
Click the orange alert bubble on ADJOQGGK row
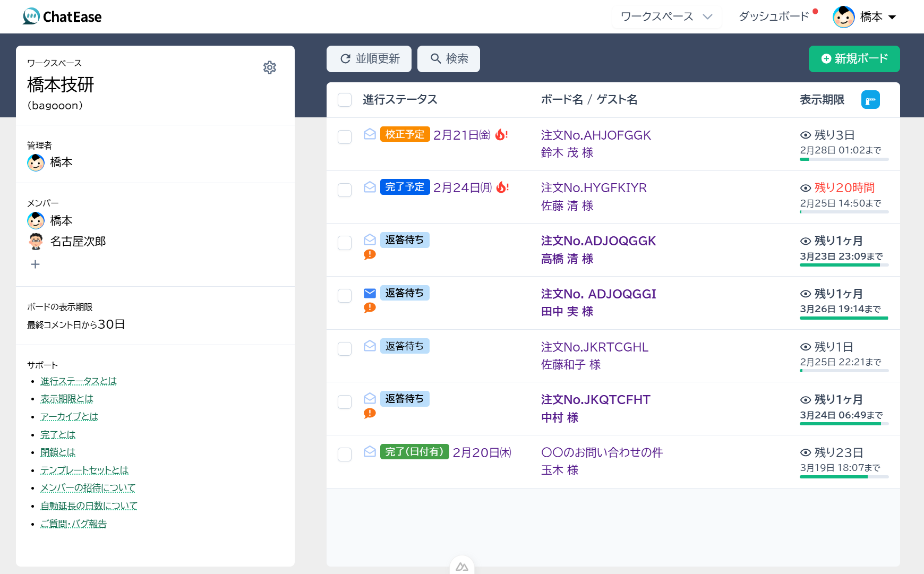click(x=370, y=255)
